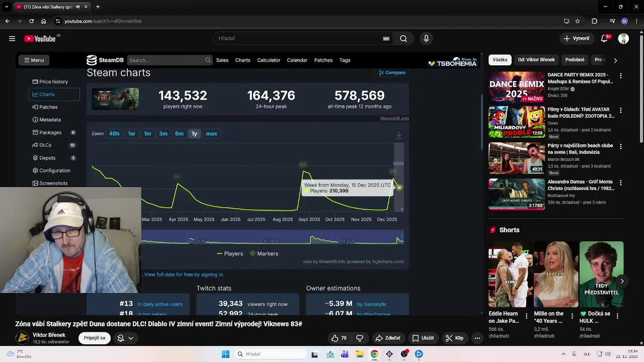
Task: Click the Windows taskbar search box
Action: pyautogui.click(x=271, y=354)
